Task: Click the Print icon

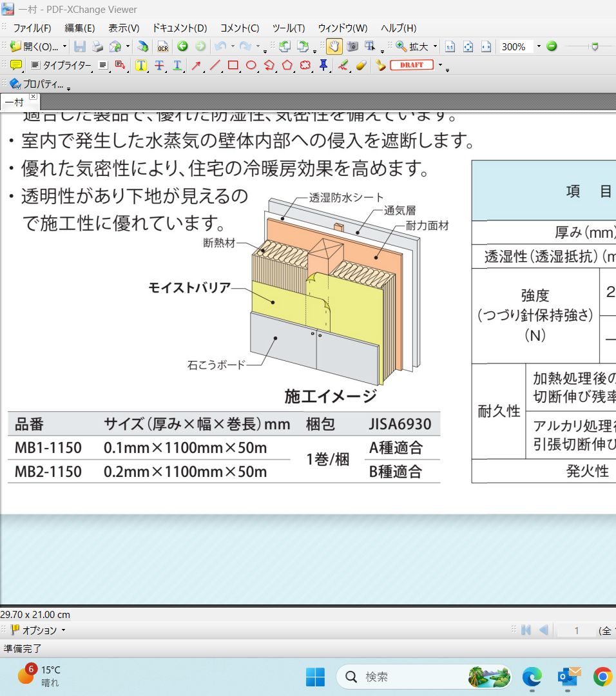Action: 97,46
